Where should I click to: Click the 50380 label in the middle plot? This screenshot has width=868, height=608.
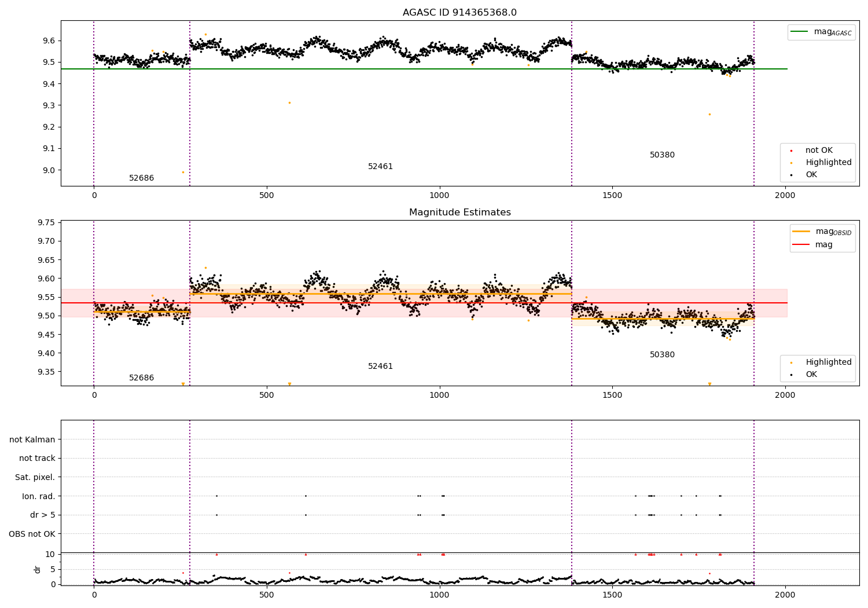tap(662, 355)
